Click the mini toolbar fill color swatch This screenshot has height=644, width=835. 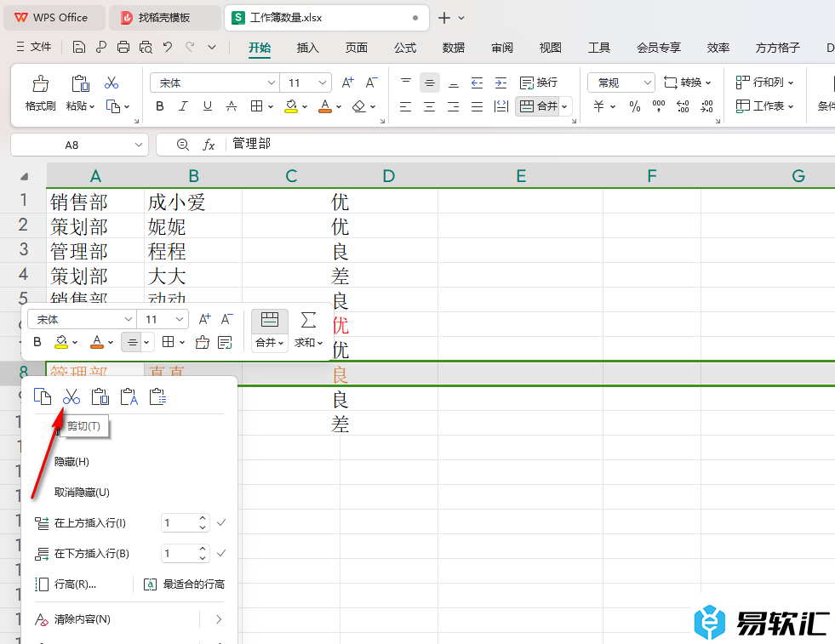coord(61,342)
